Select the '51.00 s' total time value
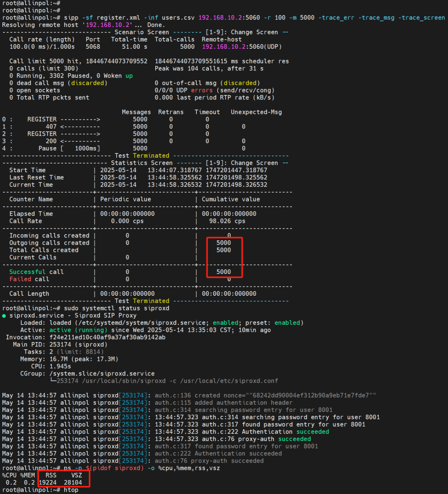Image resolution: width=448 pixels, height=494 pixels. tap(135, 47)
